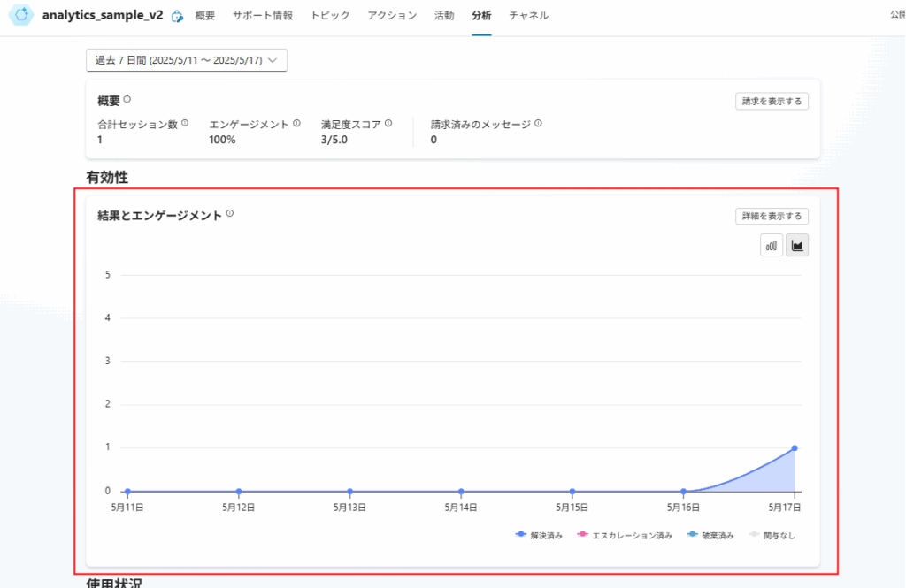
Task: Click the 5月13日 data point on chart
Action: click(350, 492)
